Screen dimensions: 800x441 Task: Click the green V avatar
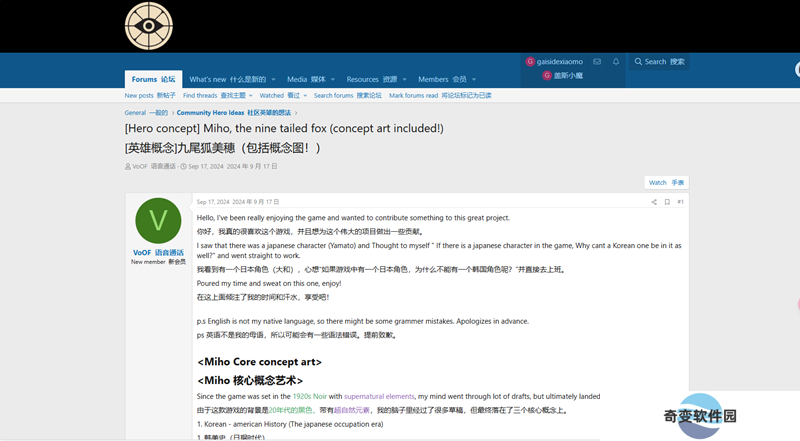158,220
